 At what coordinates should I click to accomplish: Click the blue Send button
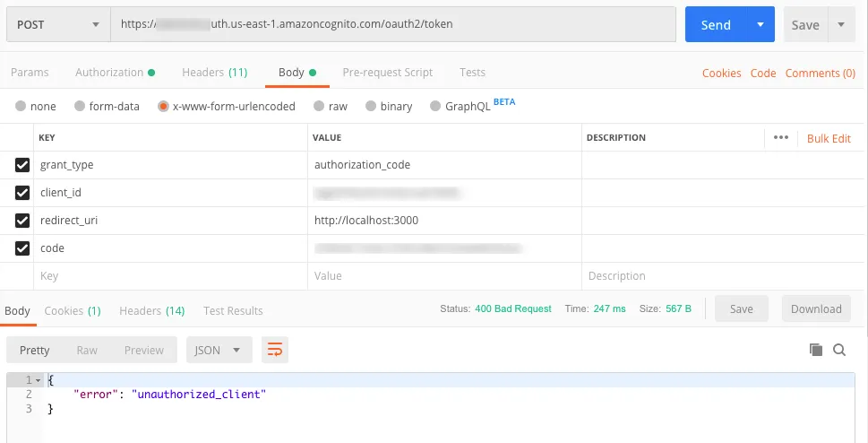point(716,25)
